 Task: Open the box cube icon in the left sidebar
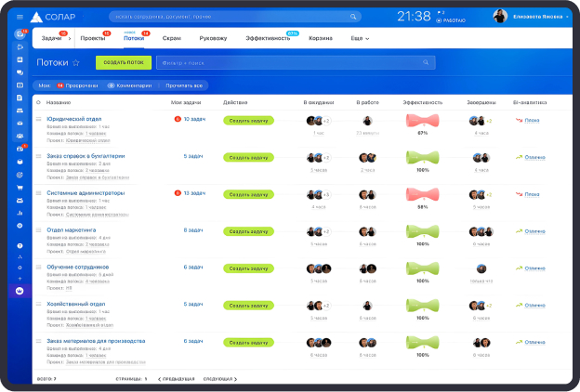[20, 162]
